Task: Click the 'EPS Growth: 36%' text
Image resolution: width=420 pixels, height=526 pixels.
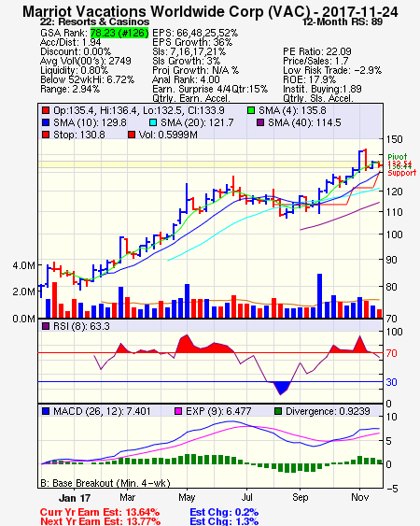Action: [192, 42]
